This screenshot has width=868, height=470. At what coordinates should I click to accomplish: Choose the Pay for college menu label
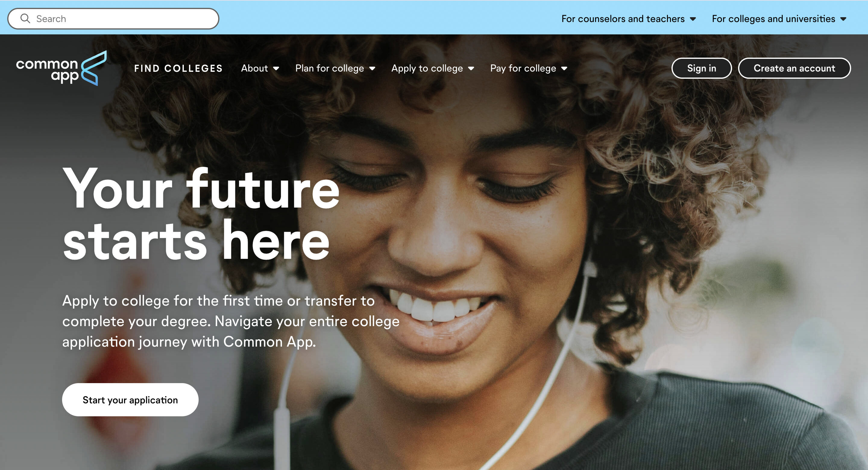(x=523, y=68)
